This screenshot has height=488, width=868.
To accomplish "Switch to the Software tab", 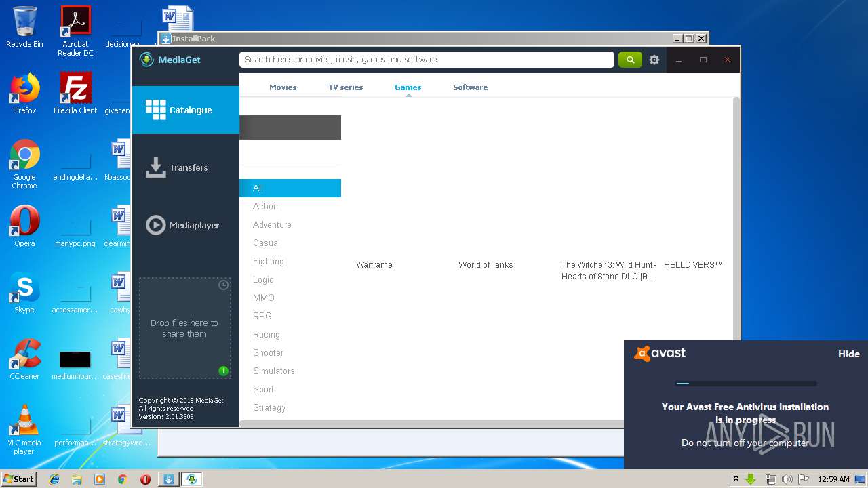I will (x=471, y=87).
